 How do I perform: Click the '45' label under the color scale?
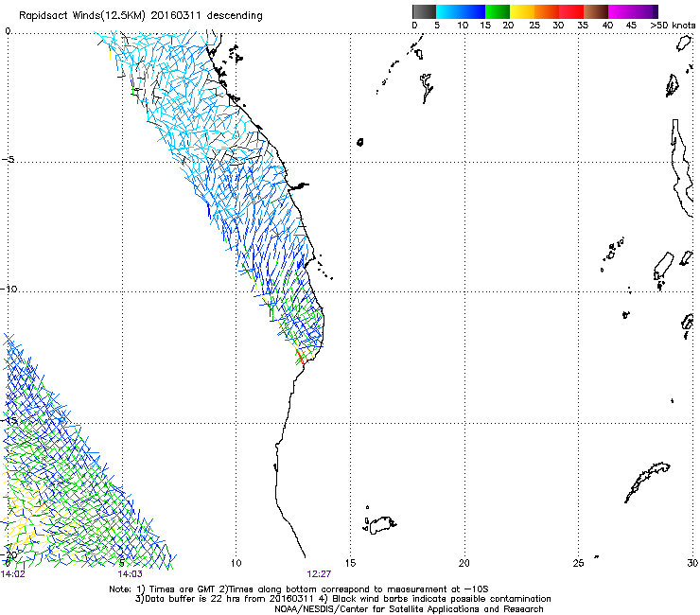(x=631, y=26)
